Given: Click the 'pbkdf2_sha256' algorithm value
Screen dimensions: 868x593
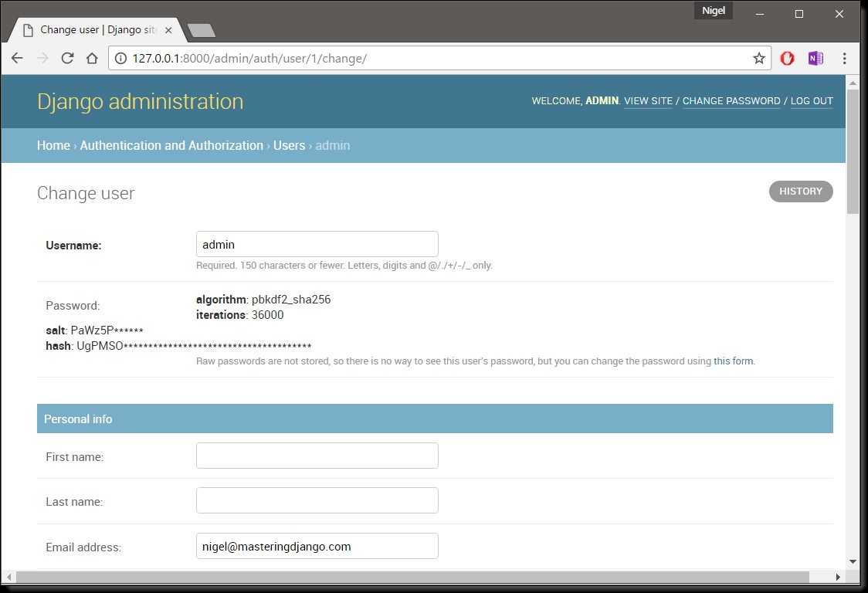Looking at the screenshot, I should pyautogui.click(x=291, y=300).
